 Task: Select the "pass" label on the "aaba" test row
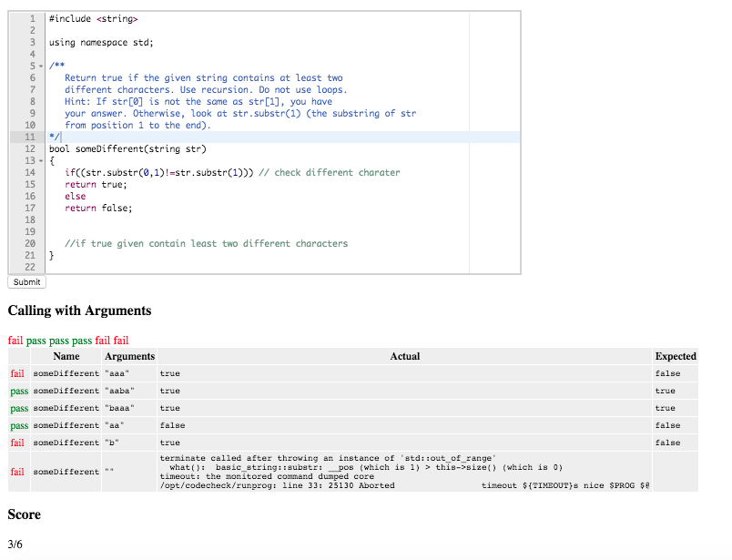point(18,391)
